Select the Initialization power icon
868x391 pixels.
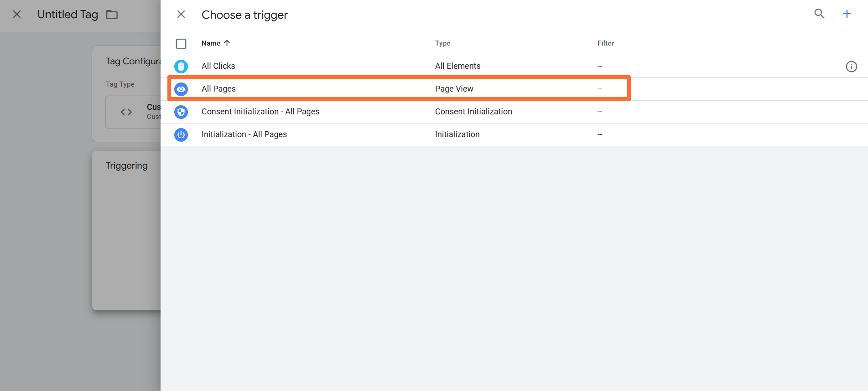tap(181, 135)
